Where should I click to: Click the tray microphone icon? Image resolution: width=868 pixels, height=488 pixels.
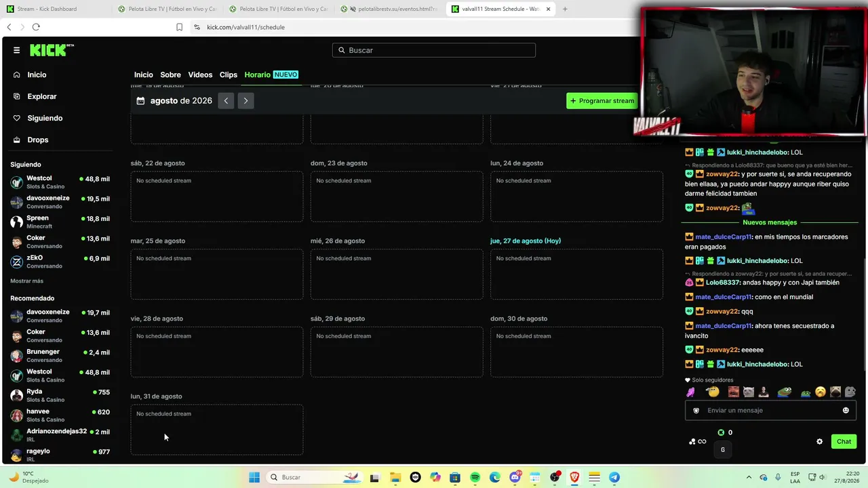click(778, 477)
